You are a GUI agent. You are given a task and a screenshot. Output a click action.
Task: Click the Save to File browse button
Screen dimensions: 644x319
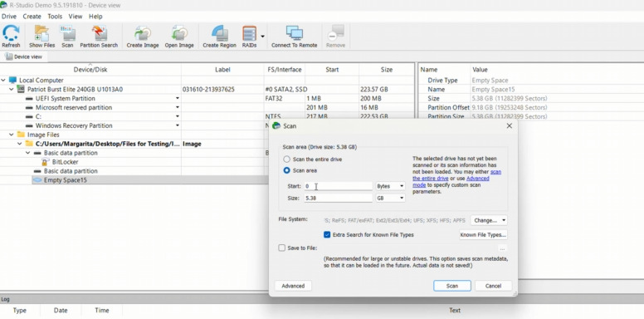click(502, 248)
